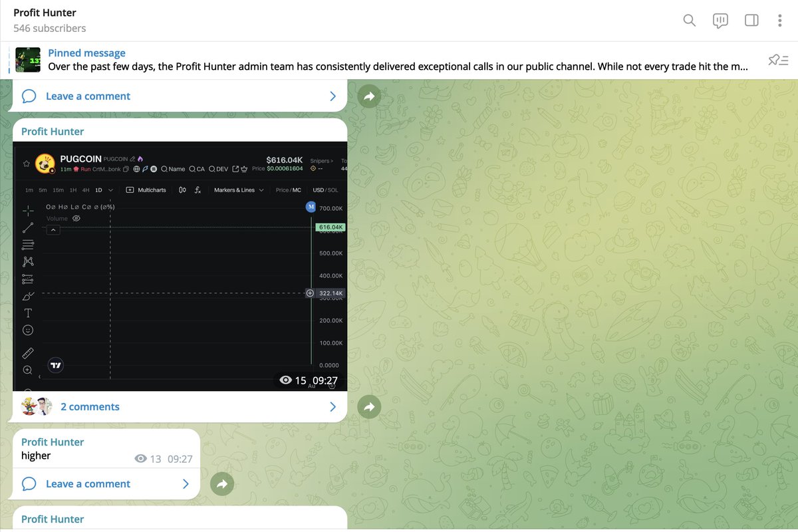Click topmost Leave a comment above the chart
Screen dimensions: 798x532
88,96
